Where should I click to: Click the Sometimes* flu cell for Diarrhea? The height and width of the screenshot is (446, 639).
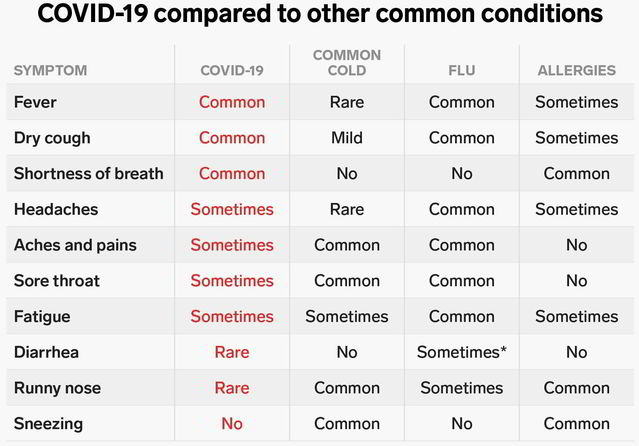pos(462,352)
